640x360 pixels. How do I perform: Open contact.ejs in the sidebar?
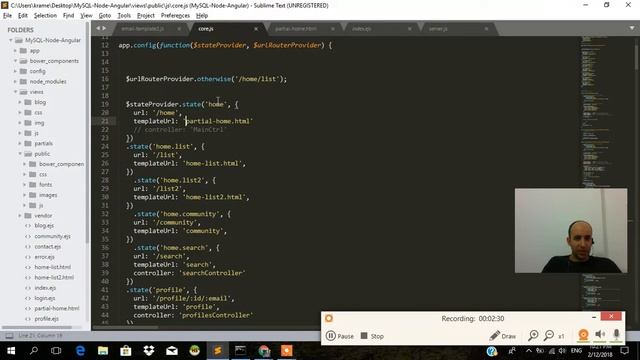coord(47,247)
